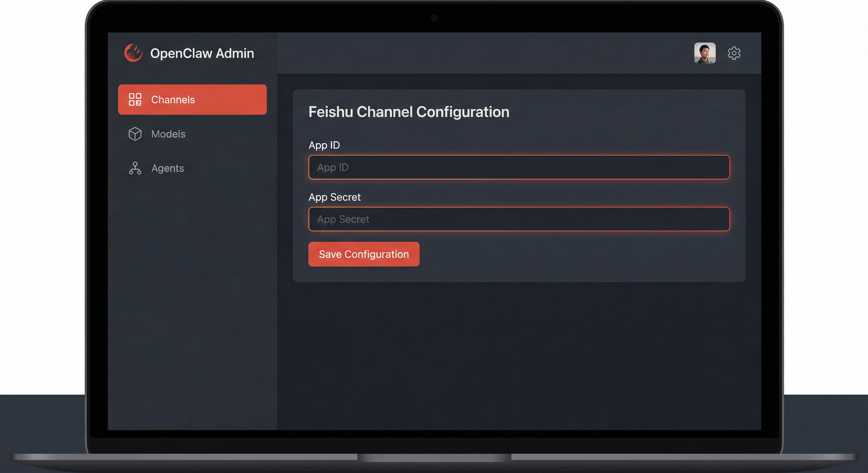Click the Agents hierarchy icon
This screenshot has width=868, height=473.
click(135, 168)
